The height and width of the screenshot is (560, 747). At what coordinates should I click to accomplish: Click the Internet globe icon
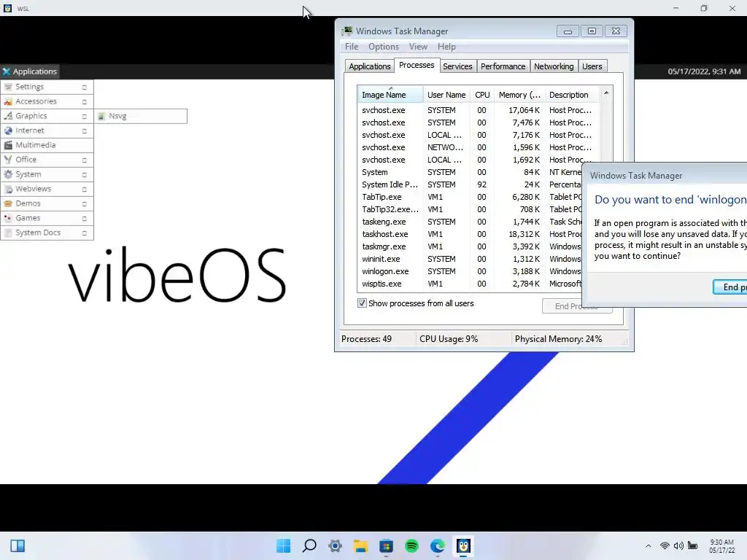[x=8, y=131]
